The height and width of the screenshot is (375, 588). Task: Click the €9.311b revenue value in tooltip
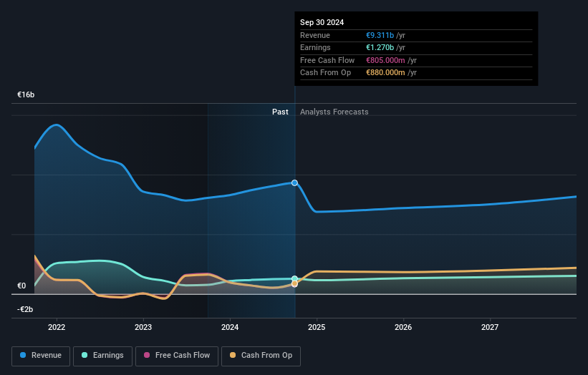point(380,35)
